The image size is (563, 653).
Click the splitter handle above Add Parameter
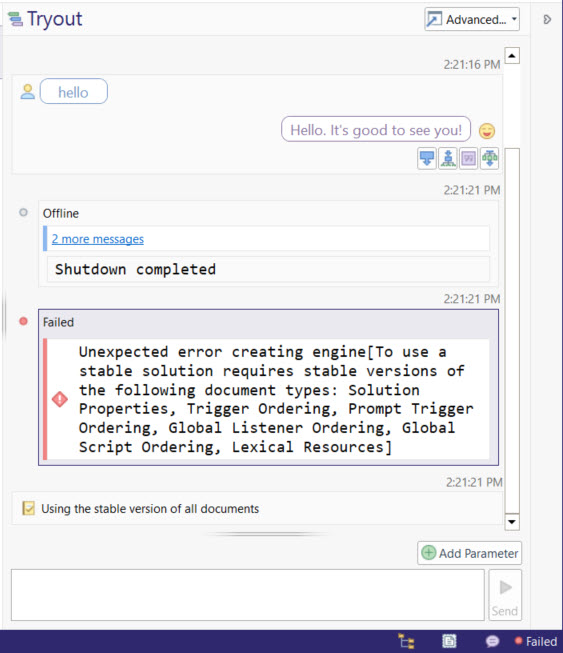pos(267,533)
